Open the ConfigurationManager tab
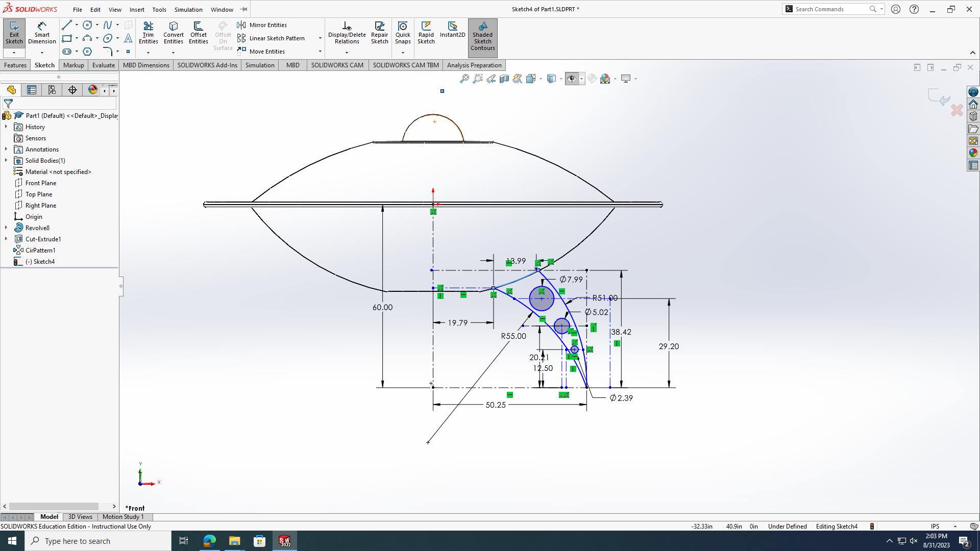980x551 pixels. point(52,90)
